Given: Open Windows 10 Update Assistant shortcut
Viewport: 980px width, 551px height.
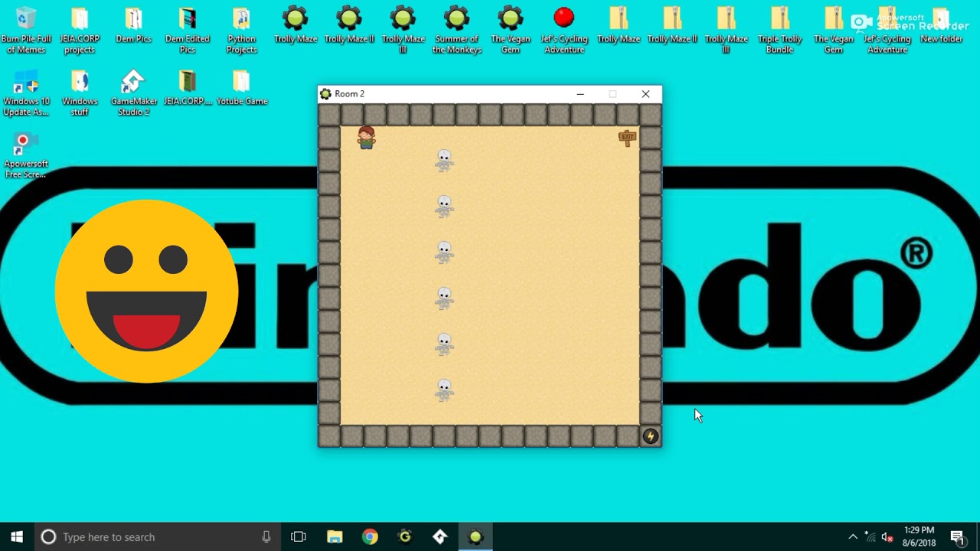Looking at the screenshot, I should (x=26, y=94).
